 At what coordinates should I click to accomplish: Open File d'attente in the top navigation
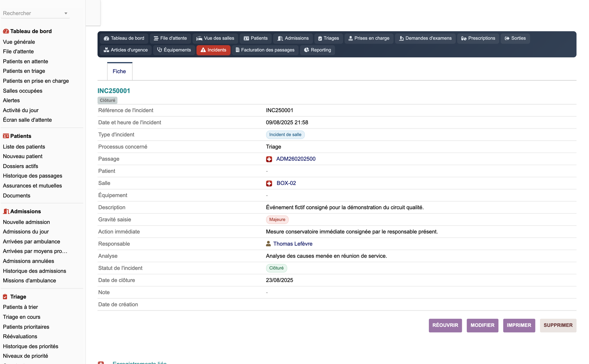point(170,38)
